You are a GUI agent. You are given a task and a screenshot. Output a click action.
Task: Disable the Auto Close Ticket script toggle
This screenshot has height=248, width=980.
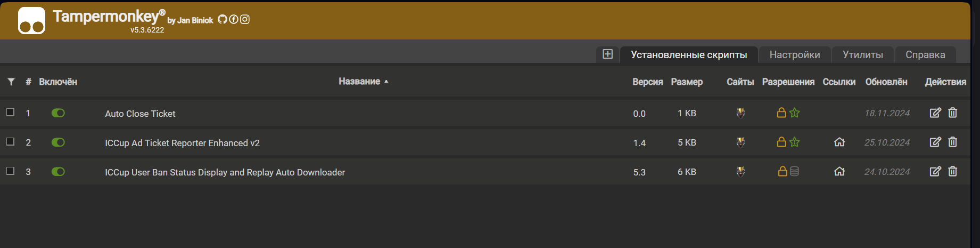[x=58, y=113]
